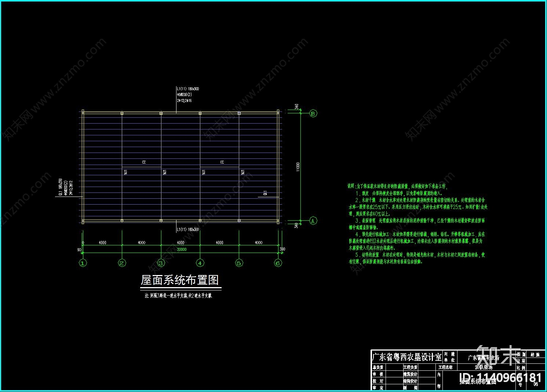Click the drawing title 屋面系统布置图 below the plan

coord(180,280)
